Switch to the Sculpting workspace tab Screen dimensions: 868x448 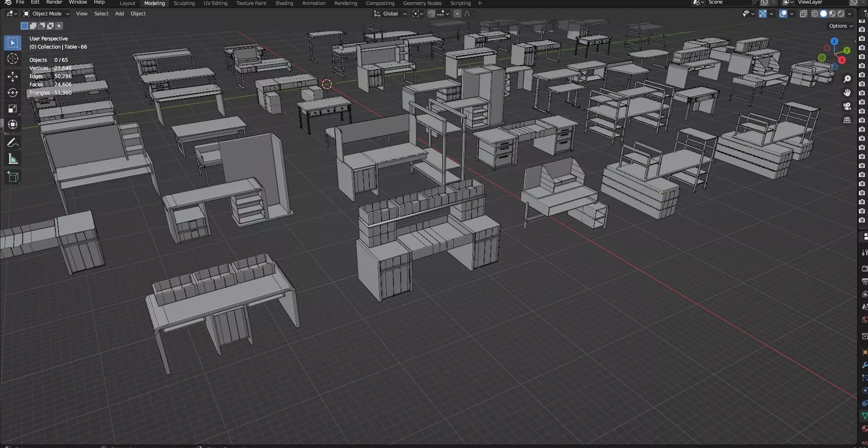(184, 3)
